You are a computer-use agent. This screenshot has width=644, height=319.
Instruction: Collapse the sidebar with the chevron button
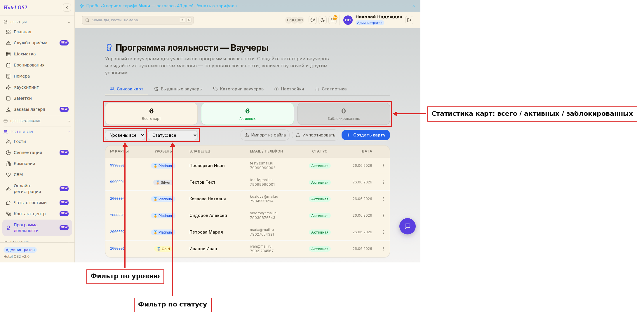click(x=67, y=8)
